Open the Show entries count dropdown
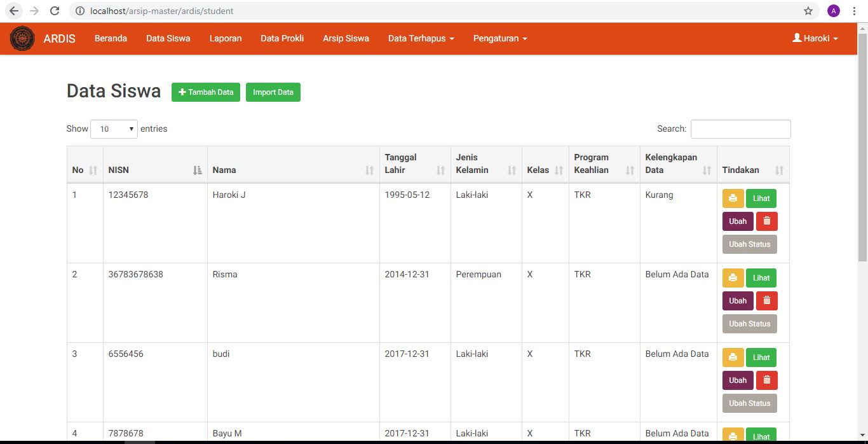 pyautogui.click(x=114, y=129)
